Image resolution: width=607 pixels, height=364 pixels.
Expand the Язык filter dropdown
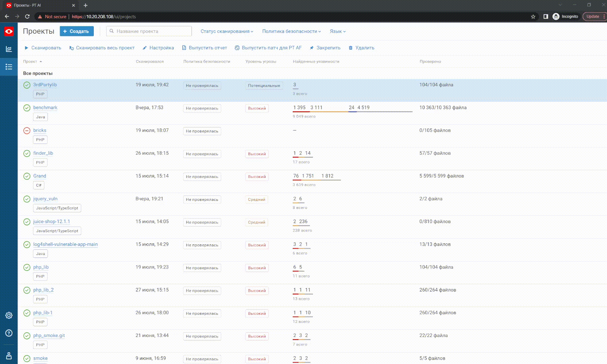coord(338,31)
